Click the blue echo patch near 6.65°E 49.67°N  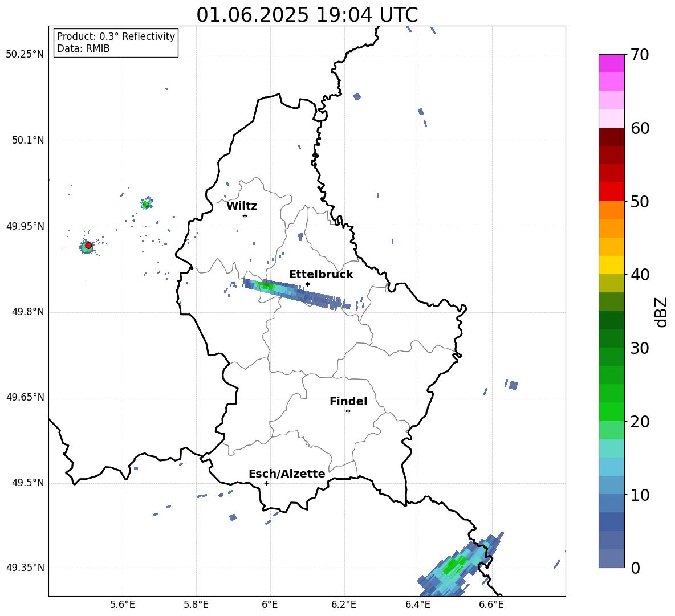point(513,385)
